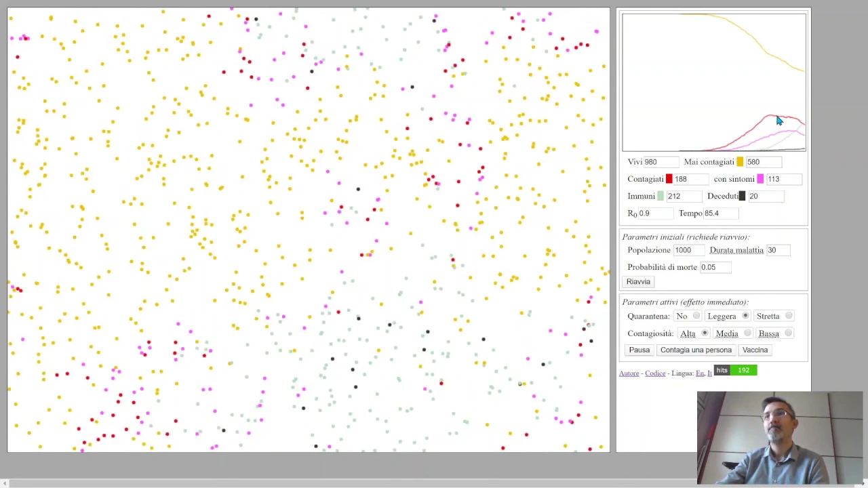Select the 'Leggera' quarantine radio button
The width and height of the screenshot is (868, 488).
click(745, 316)
